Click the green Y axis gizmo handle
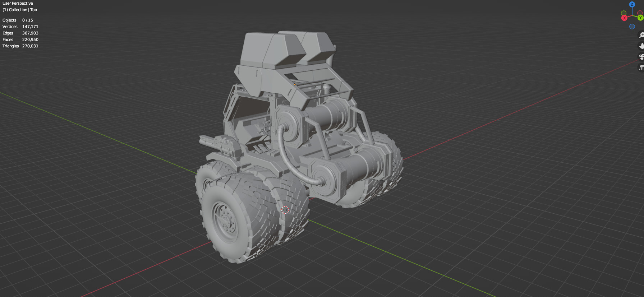This screenshot has width=644, height=297. click(x=640, y=18)
